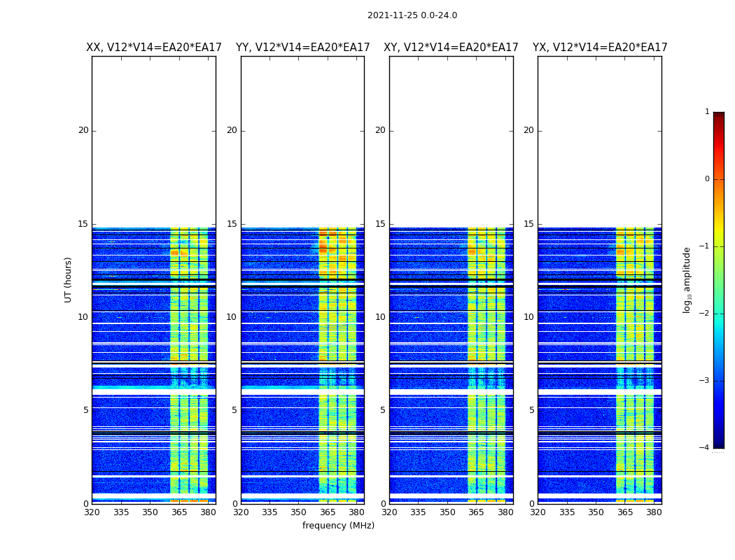Click the YY, V12*V14=EA20*EA17 panel title
Viewport: 735px width, 560px height.
point(303,48)
